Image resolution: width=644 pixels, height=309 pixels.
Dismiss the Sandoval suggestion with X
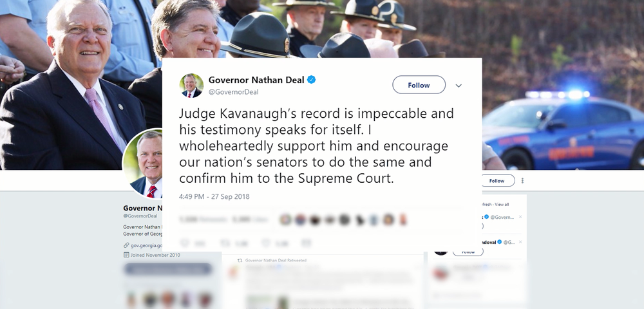point(520,242)
